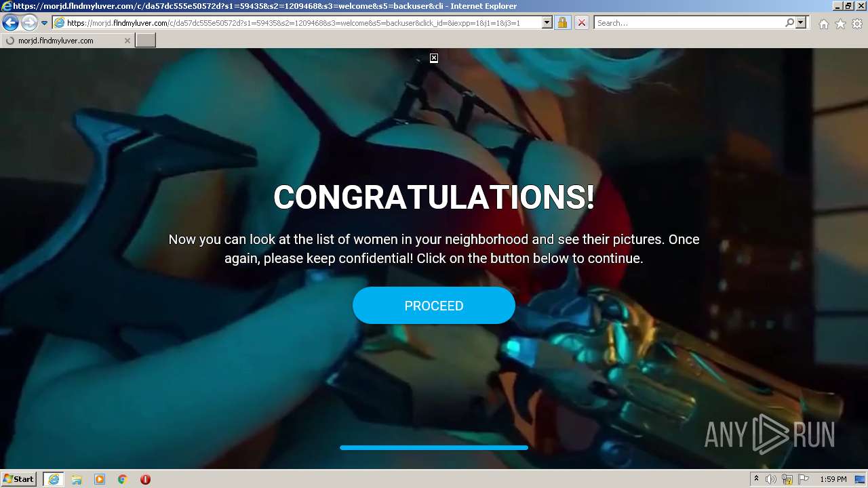Open the Windows Start menu

[x=18, y=479]
